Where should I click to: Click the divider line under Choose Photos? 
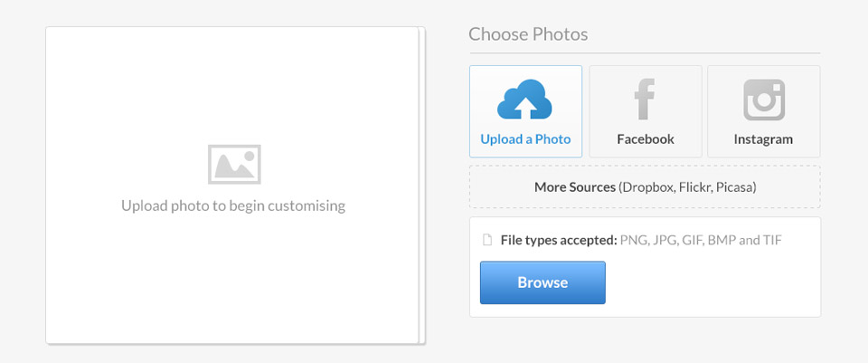coord(645,53)
